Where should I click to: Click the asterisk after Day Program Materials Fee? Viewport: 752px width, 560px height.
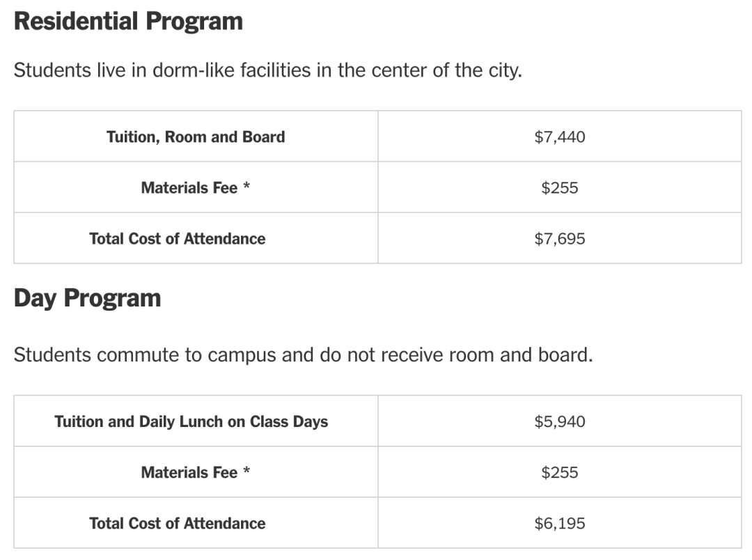(x=246, y=472)
